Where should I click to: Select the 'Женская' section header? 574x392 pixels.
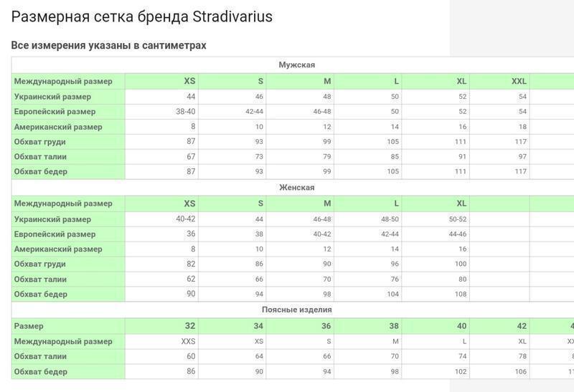click(296, 188)
